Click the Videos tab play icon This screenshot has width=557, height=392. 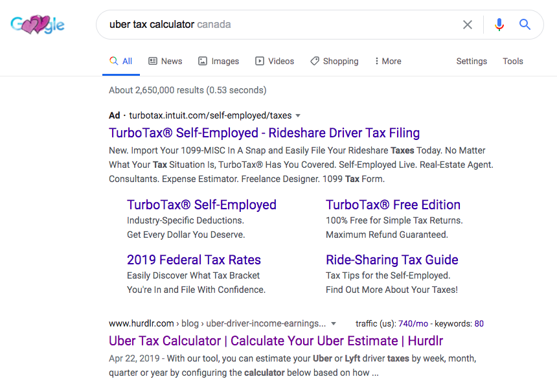coord(259,61)
